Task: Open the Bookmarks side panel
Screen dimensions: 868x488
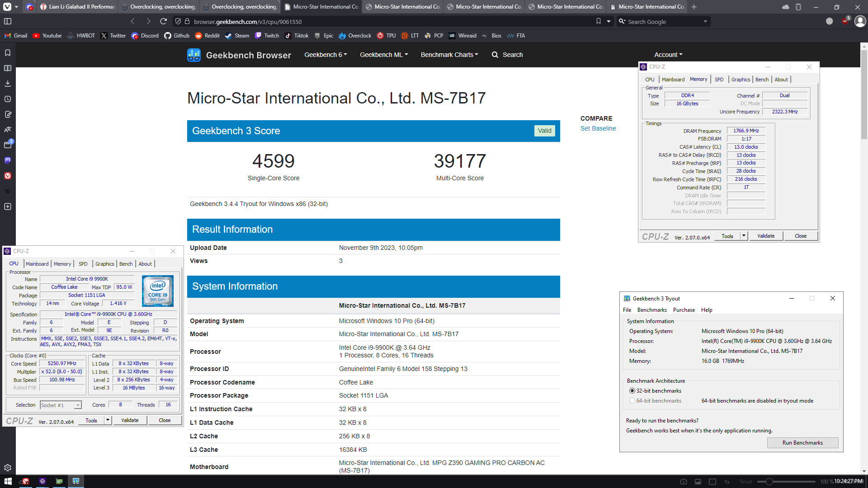Action: (x=8, y=53)
